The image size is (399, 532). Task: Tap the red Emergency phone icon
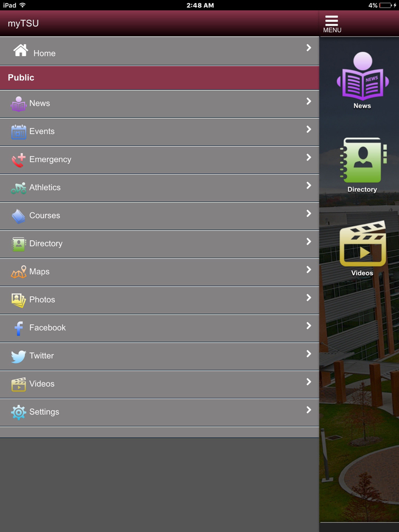click(x=18, y=160)
